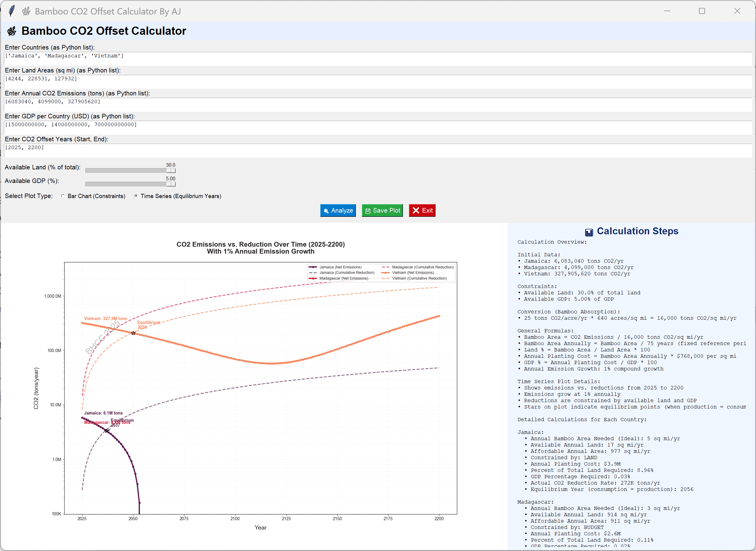The width and height of the screenshot is (756, 551).
Task: Select the Time Series (Equilibrium Years) option
Action: click(x=136, y=196)
